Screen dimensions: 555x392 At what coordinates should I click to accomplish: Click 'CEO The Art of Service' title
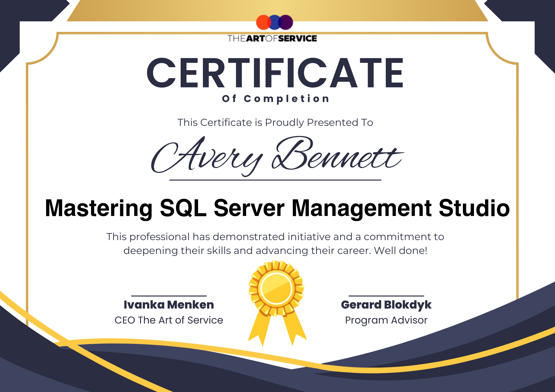169,320
